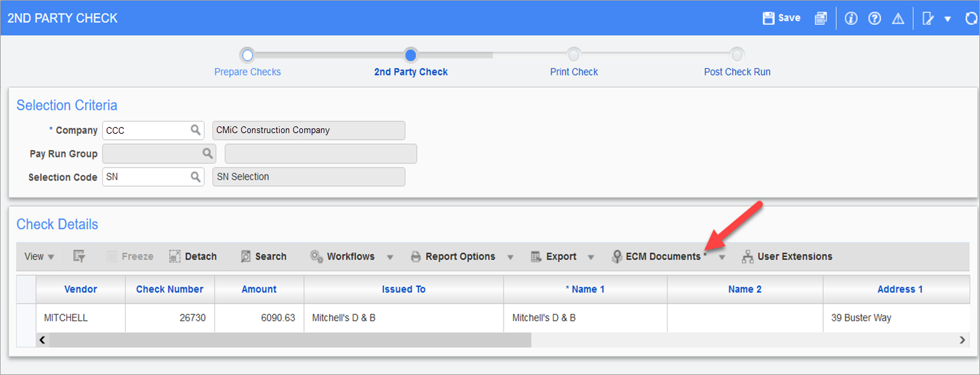The height and width of the screenshot is (375, 980).
Task: Sort by Name 1 column header
Action: [585, 289]
